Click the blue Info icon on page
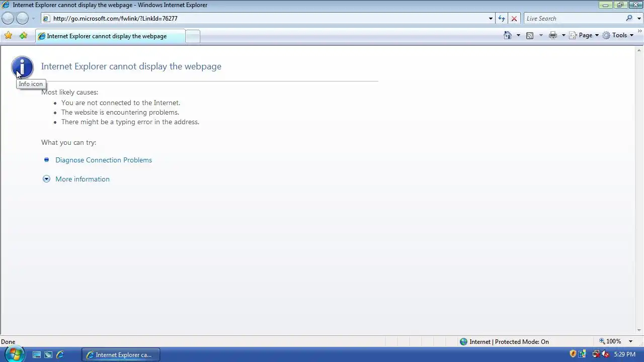This screenshot has height=362, width=644. coord(22,67)
